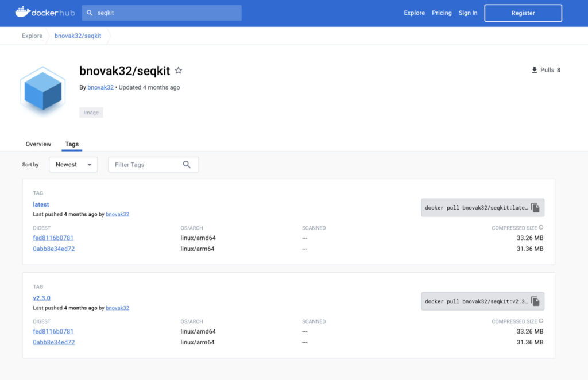Switch to the Overview tab
Viewport: 588px width, 380px height.
click(x=38, y=144)
